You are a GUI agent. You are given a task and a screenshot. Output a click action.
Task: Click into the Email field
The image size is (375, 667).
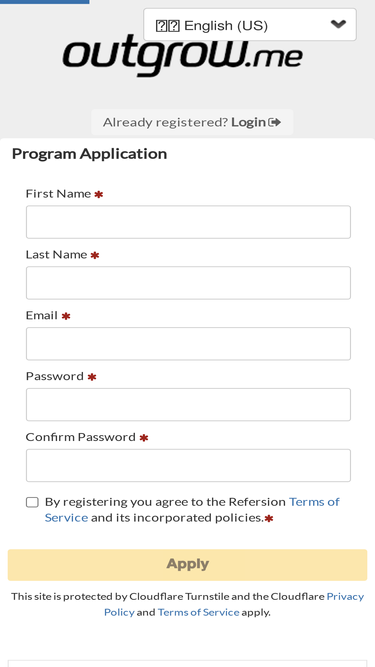[188, 344]
